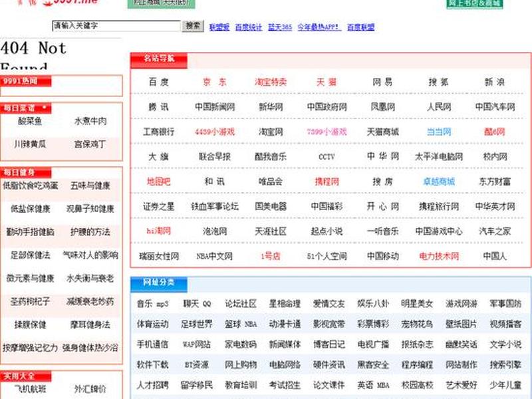Open the 铁血军事论坛 link
This screenshot has height=399, width=532.
pos(215,207)
